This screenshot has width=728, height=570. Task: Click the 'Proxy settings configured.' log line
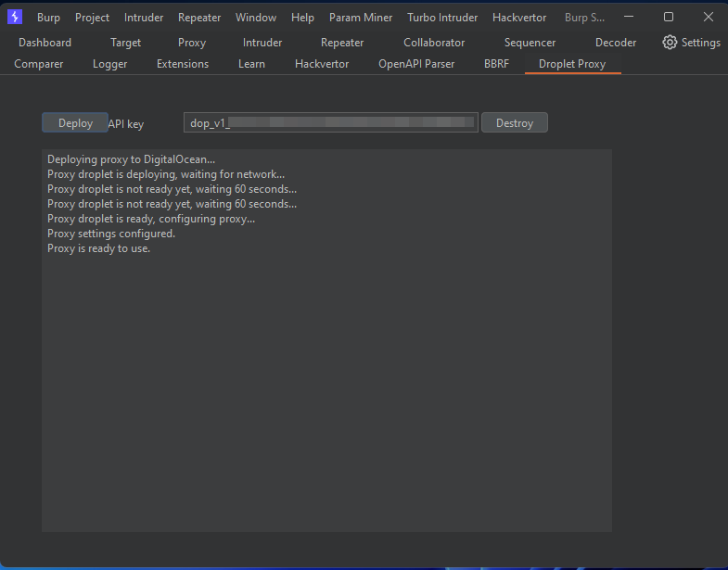pos(111,234)
